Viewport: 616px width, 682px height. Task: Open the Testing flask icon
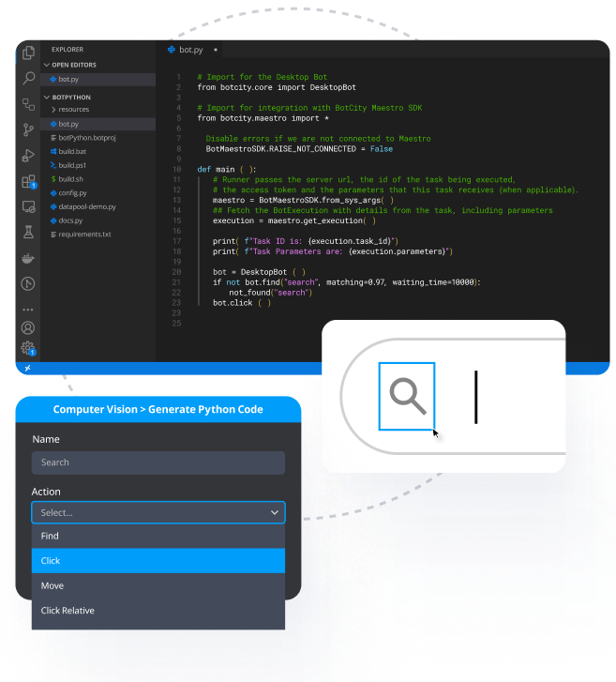[29, 232]
